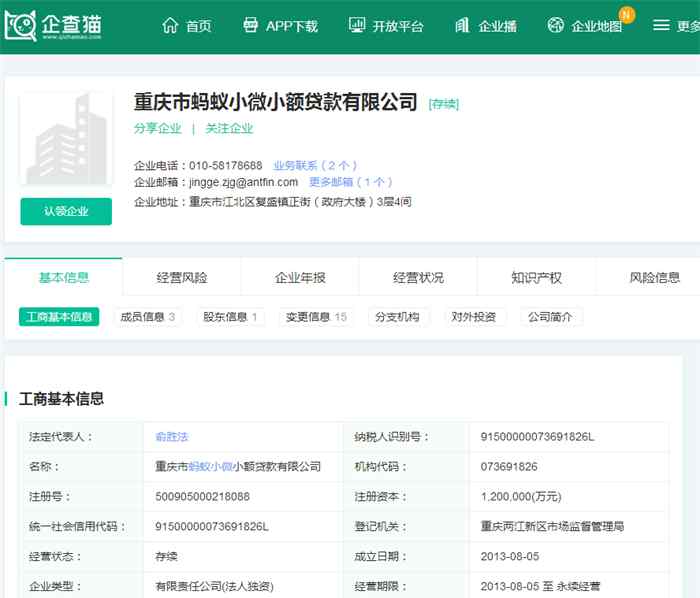Click the company placeholder building image

66,138
